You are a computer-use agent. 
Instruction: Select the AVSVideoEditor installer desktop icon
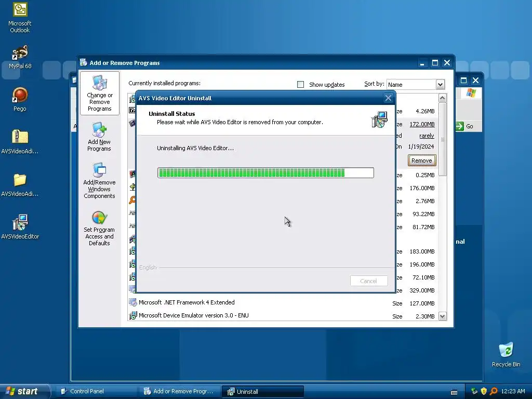pyautogui.click(x=20, y=227)
